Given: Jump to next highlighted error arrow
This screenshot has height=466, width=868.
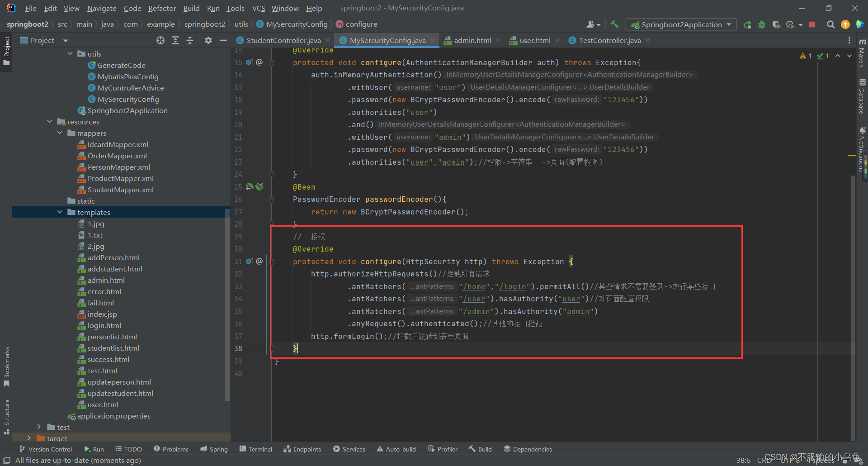Looking at the screenshot, I should tap(849, 56).
